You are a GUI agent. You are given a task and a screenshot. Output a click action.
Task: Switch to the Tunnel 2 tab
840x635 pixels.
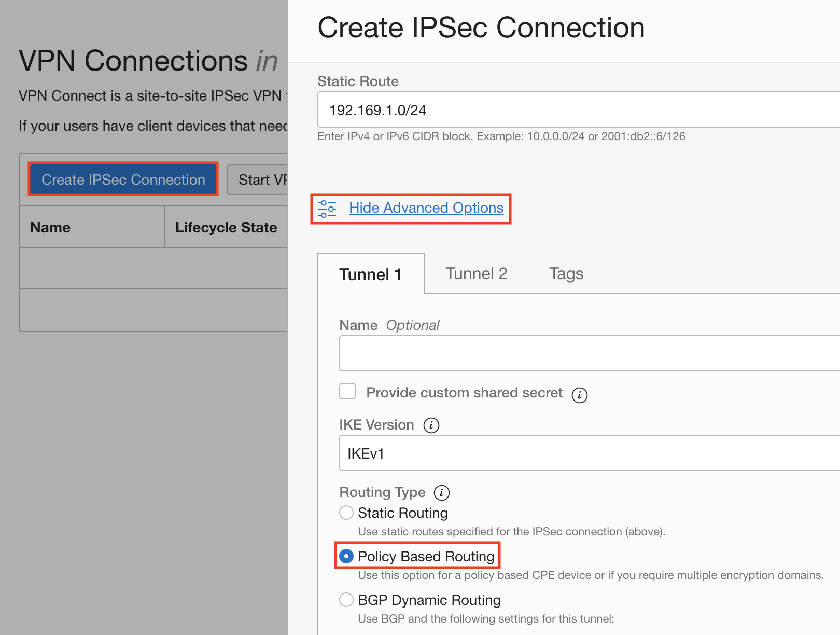point(476,273)
